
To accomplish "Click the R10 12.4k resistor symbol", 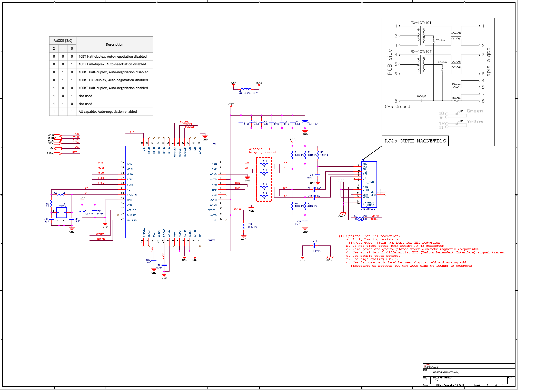I will click(243, 226).
